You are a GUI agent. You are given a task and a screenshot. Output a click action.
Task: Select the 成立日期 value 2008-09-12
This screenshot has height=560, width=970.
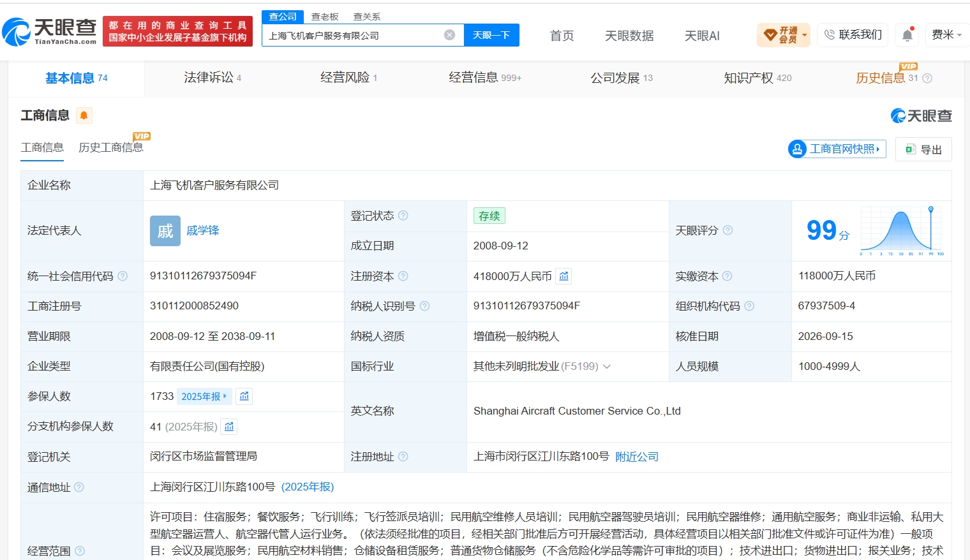click(x=501, y=246)
